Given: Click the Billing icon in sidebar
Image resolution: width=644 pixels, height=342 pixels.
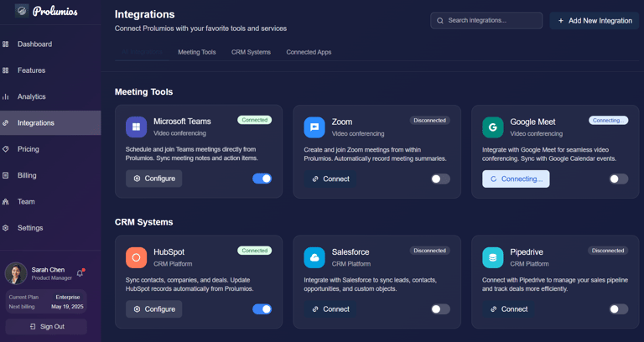Looking at the screenshot, I should click(x=5, y=175).
